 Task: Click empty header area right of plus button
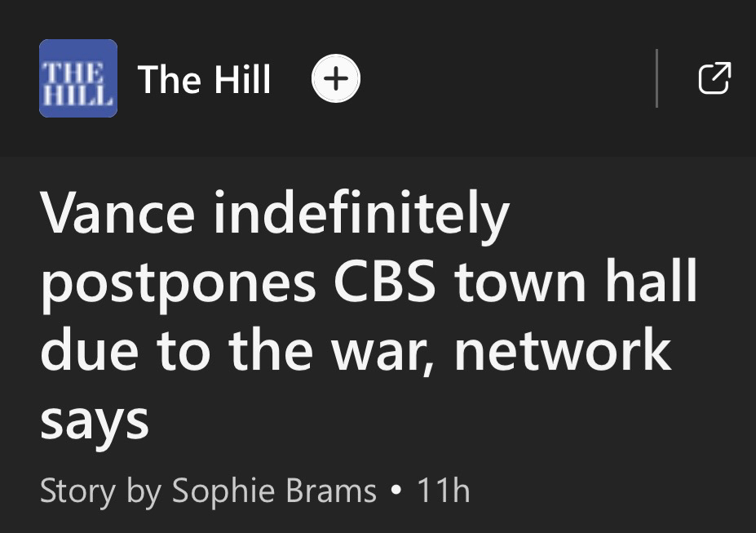point(506,78)
